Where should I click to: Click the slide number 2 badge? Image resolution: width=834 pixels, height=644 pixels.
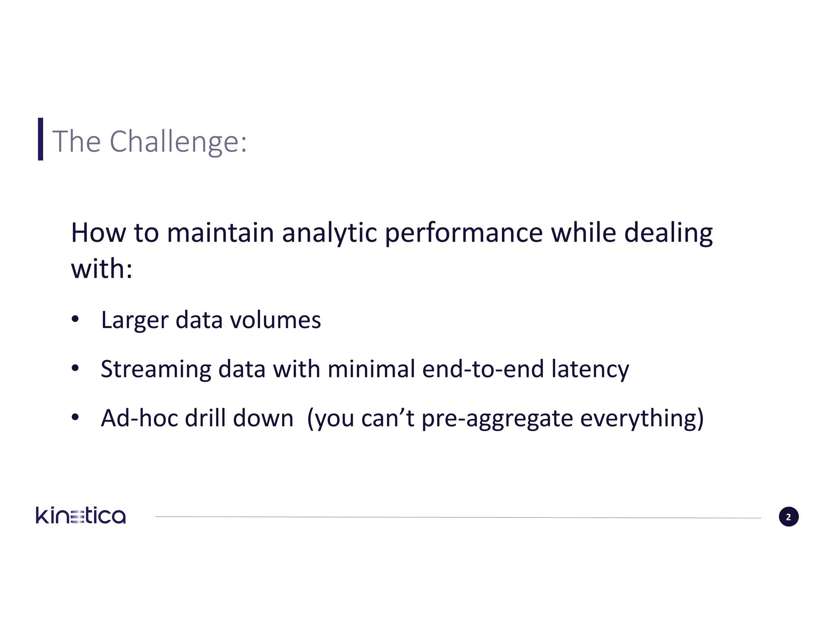pyautogui.click(x=788, y=517)
